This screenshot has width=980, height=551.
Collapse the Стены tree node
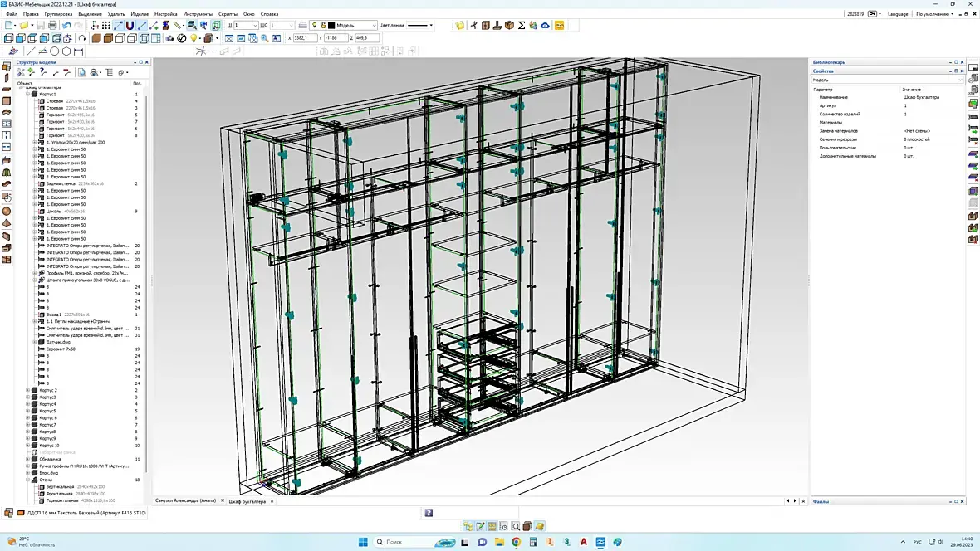click(27, 479)
